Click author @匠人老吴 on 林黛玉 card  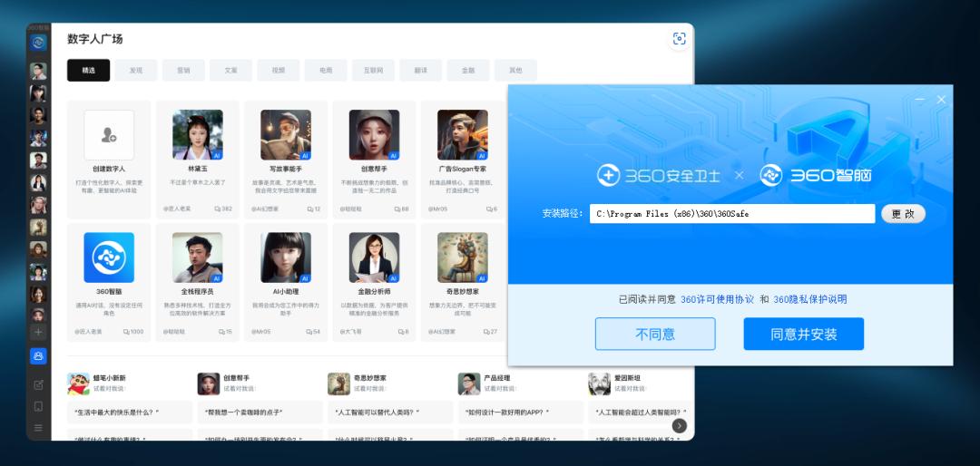178,209
